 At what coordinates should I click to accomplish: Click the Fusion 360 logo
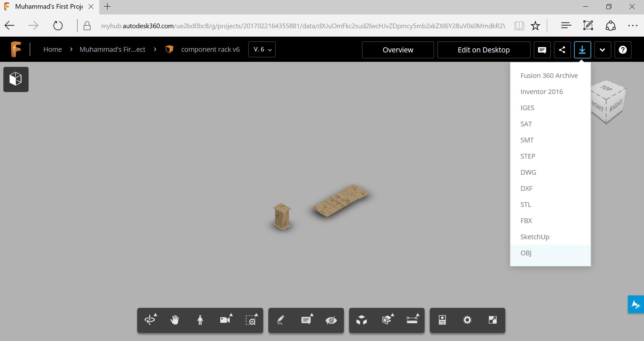click(16, 49)
